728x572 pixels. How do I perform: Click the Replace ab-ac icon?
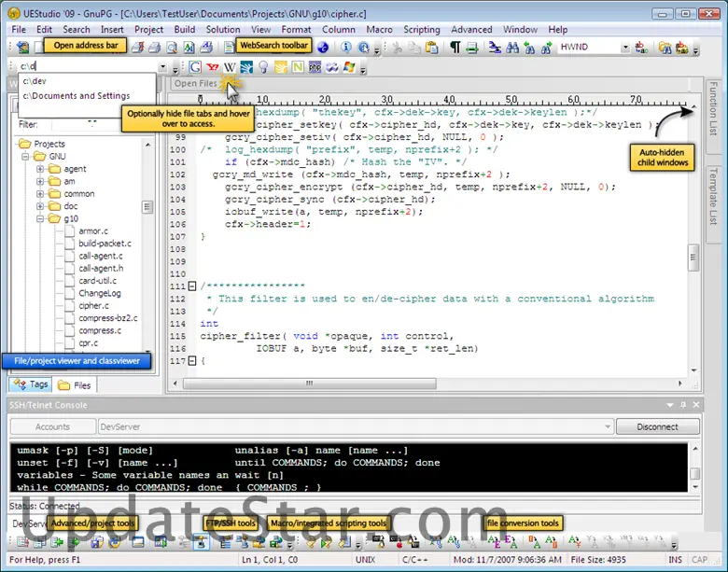[641, 47]
